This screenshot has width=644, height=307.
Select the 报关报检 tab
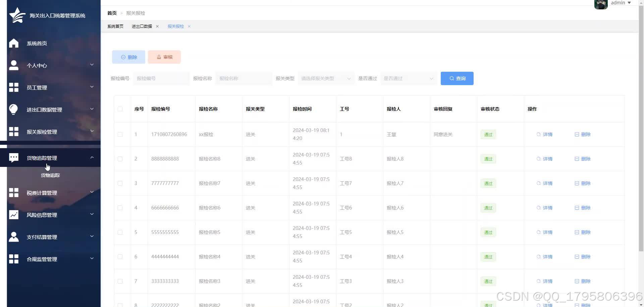pyautogui.click(x=176, y=26)
